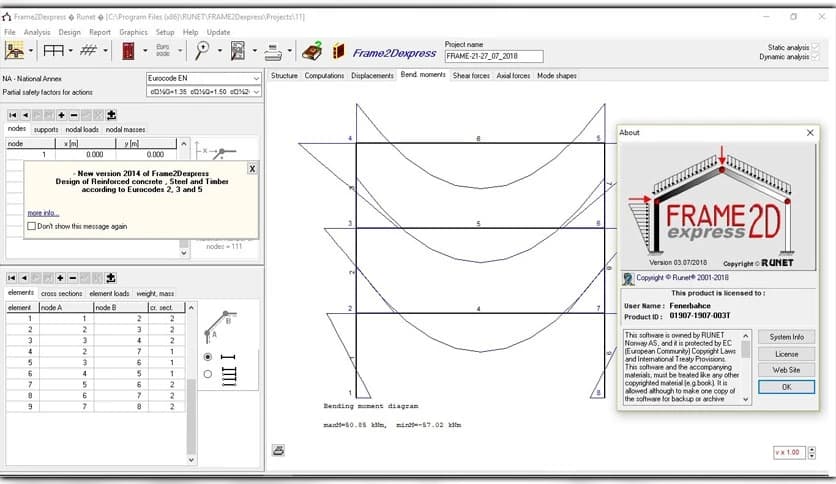Viewport: 836px width, 484px height.
Task: Go to previous record in nodes navigator
Action: click(25, 115)
